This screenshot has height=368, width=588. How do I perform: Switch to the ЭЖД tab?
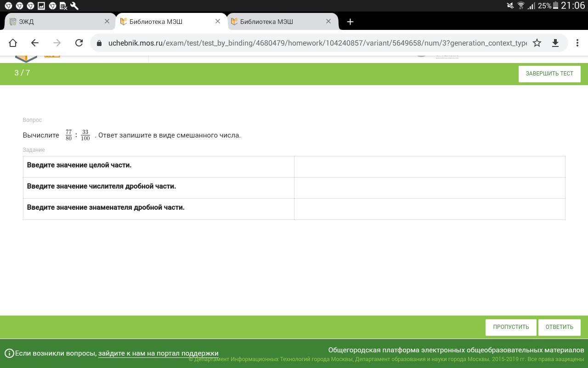(x=55, y=22)
